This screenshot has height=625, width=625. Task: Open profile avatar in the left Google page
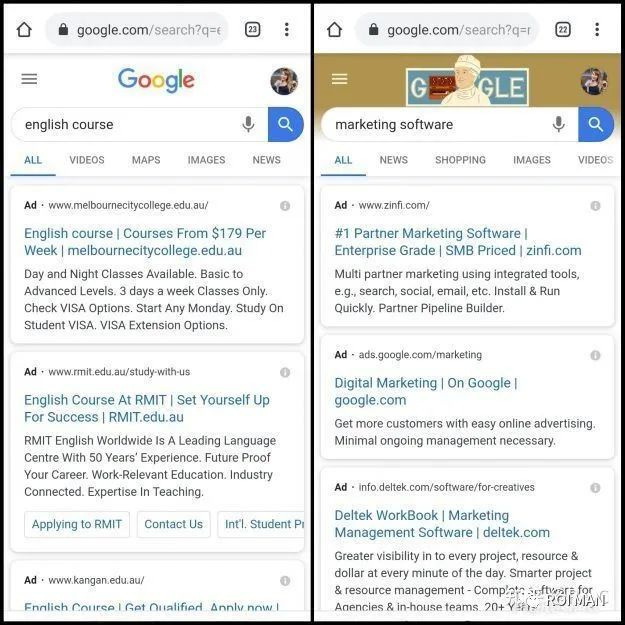pos(284,81)
